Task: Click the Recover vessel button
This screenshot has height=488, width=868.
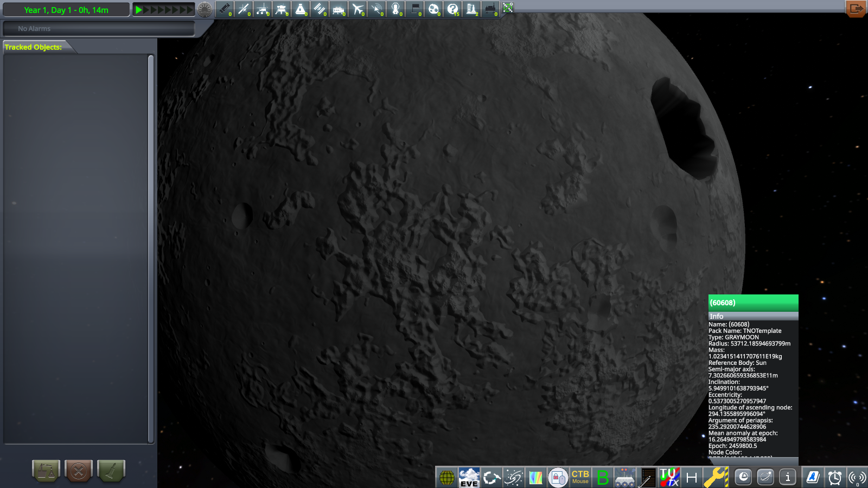Action: (46, 470)
